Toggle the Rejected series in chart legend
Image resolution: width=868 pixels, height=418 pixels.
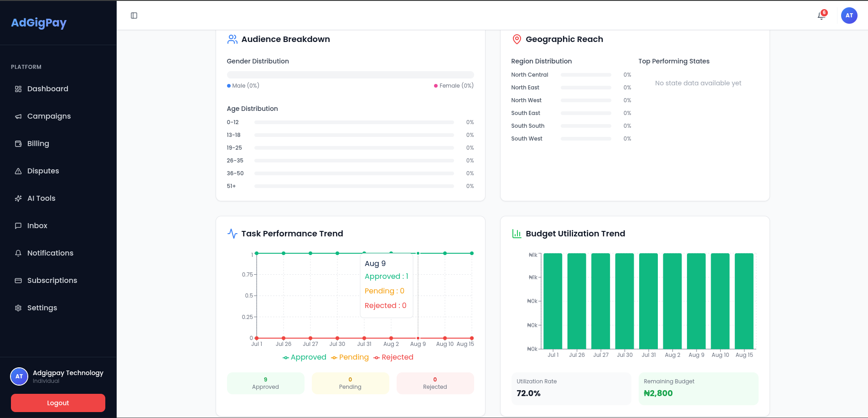(x=393, y=357)
